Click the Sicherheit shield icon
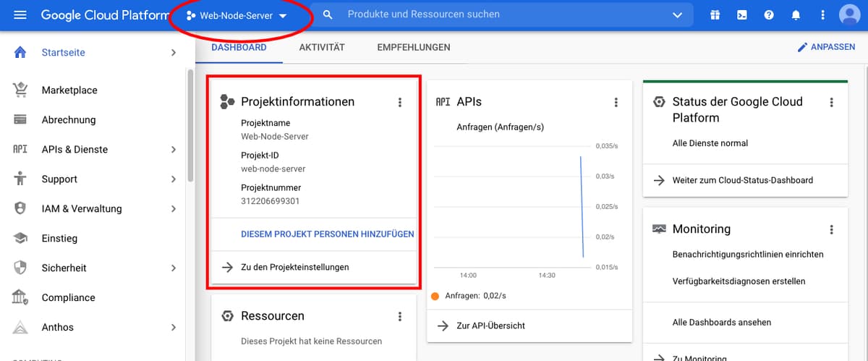The width and height of the screenshot is (868, 361). coord(20,268)
